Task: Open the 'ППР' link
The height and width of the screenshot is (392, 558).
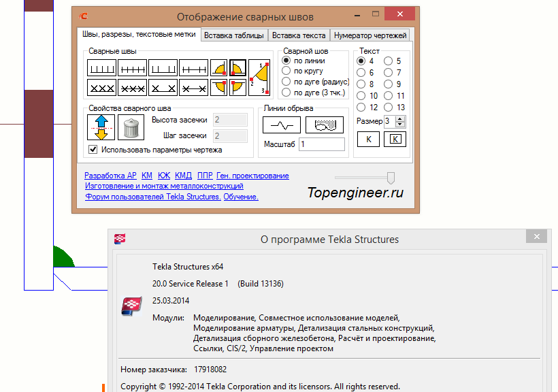Action: point(205,176)
